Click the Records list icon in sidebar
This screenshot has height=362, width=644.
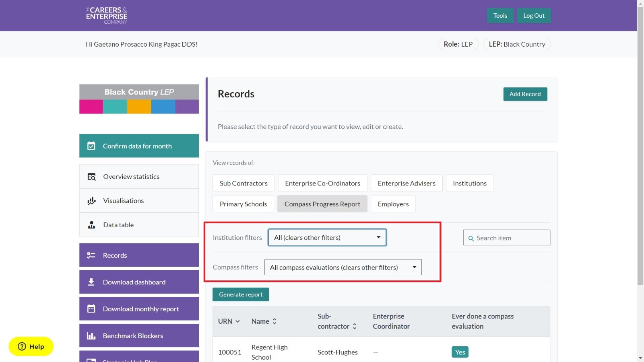91,255
